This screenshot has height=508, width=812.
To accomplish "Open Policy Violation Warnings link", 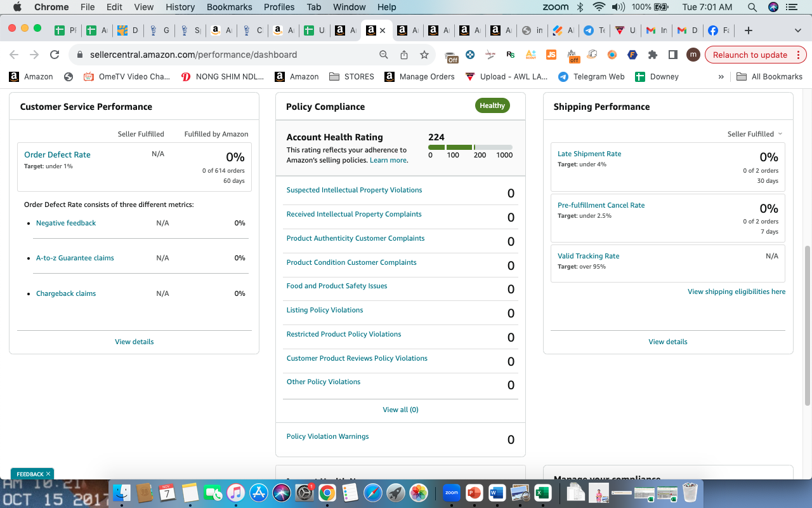I will tap(327, 436).
